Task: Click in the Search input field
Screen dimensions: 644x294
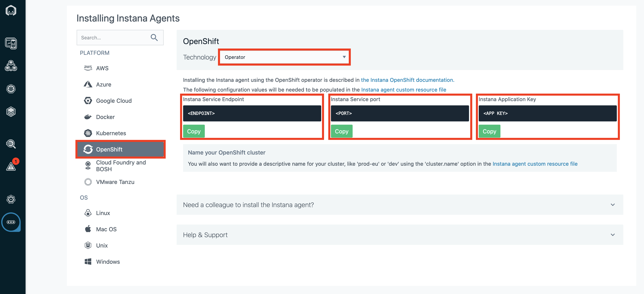Action: click(x=114, y=38)
